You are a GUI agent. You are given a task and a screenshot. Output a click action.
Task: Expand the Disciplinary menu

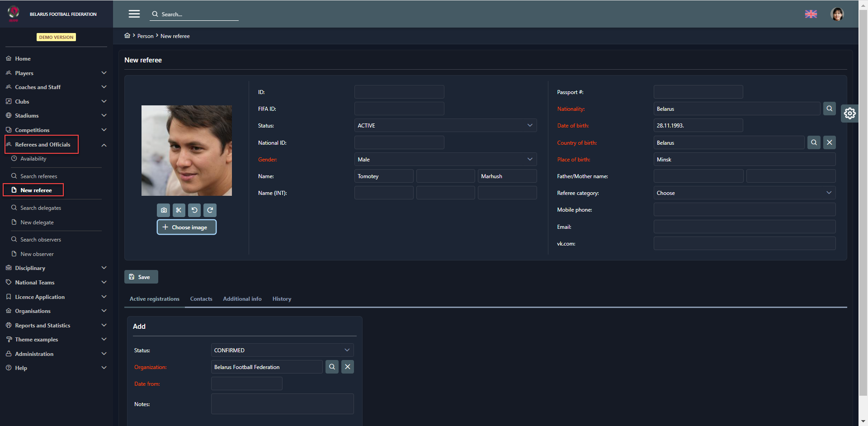click(56, 268)
